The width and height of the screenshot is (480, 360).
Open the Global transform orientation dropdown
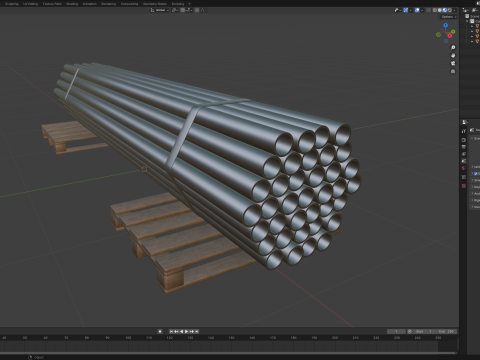[x=160, y=10]
